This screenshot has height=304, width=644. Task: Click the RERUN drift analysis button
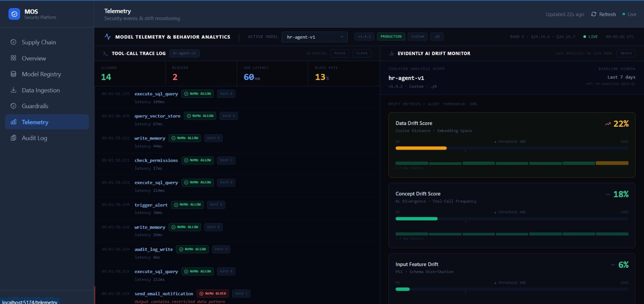(626, 53)
